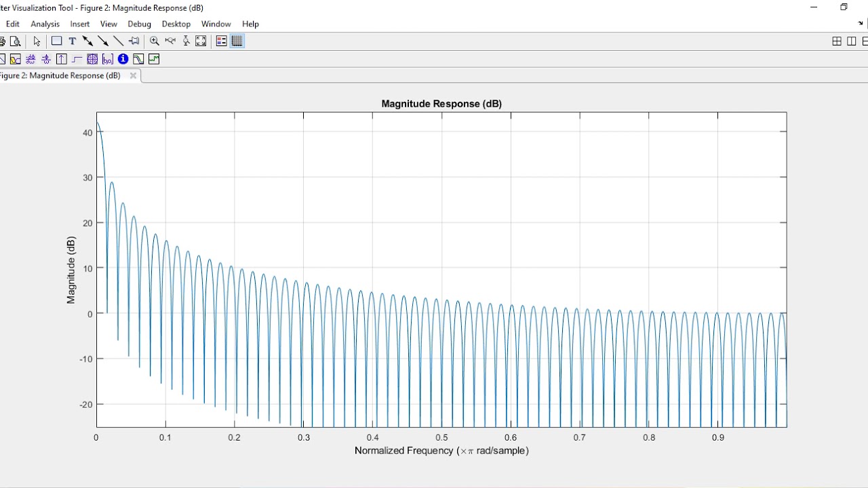Insert a single arrow annotation
The width and height of the screenshot is (868, 488).
click(x=103, y=41)
